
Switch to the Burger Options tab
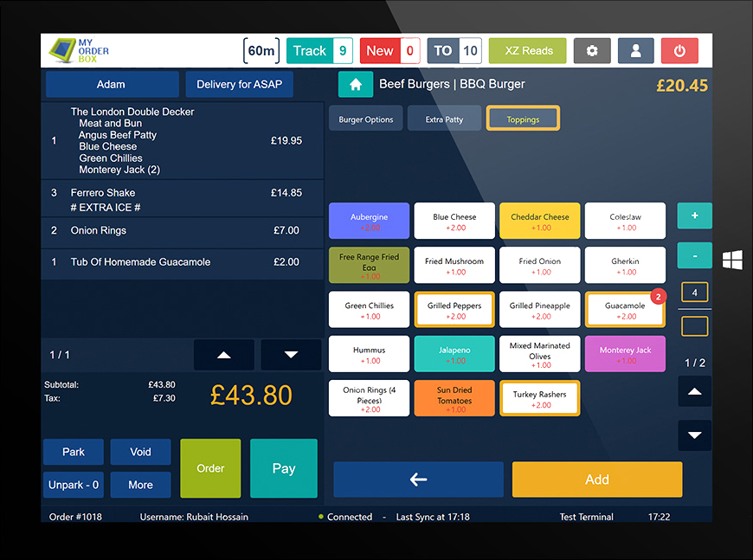366,119
